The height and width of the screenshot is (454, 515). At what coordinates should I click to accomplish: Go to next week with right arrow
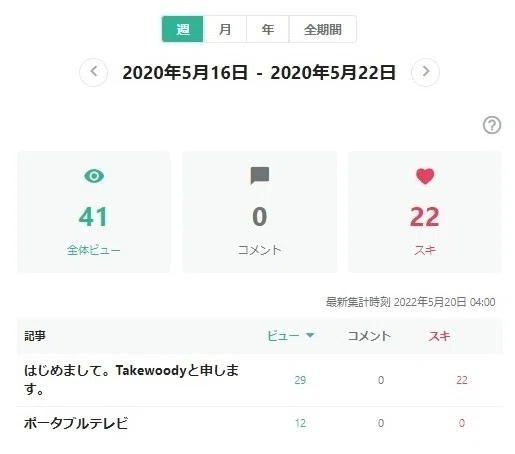tap(425, 72)
